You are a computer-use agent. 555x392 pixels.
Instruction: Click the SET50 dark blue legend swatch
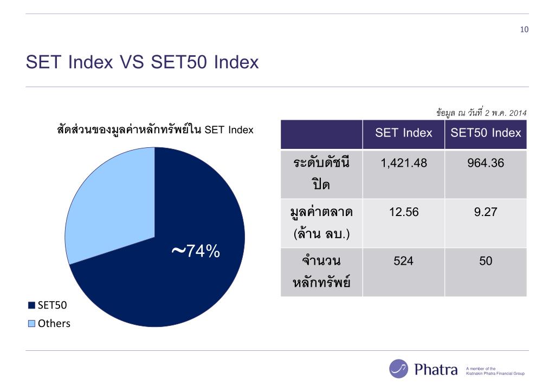[31, 305]
